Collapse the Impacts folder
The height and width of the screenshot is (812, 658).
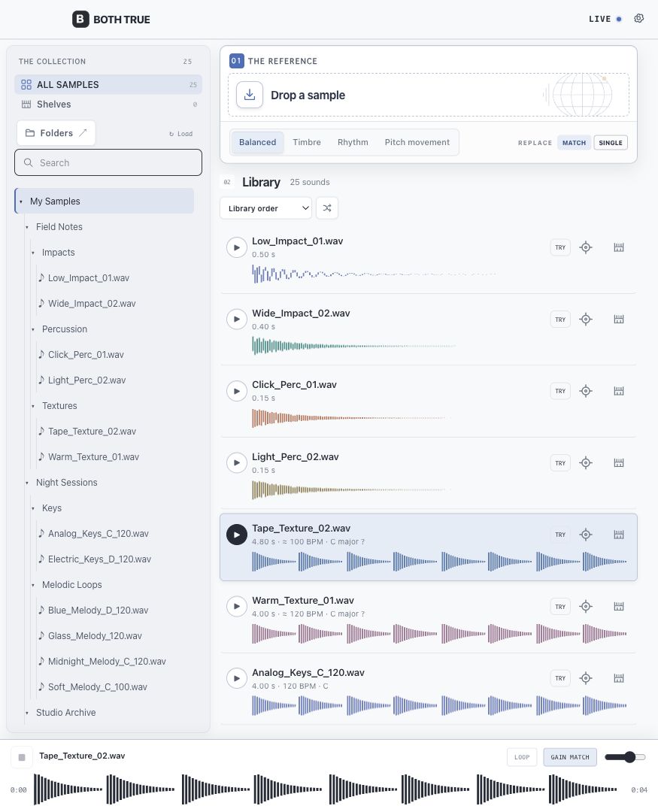[x=32, y=253]
